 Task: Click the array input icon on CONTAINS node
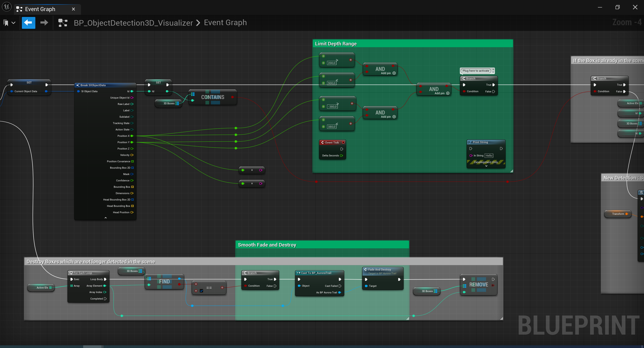click(193, 94)
